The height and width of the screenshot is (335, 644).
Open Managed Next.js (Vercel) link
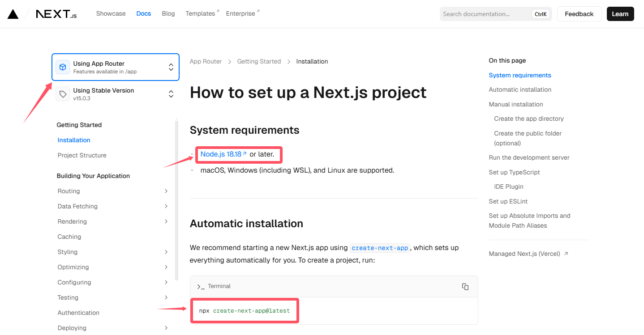tap(528, 254)
